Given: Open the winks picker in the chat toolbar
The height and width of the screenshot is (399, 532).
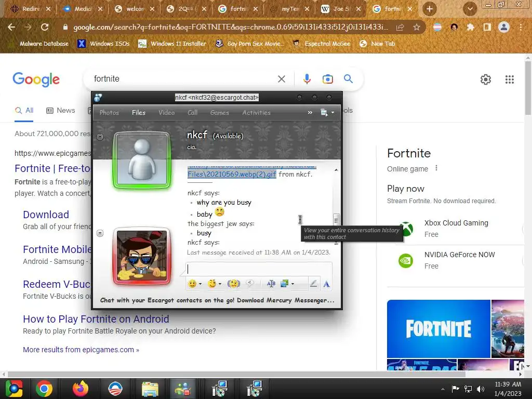Looking at the screenshot, I should pos(212,284).
